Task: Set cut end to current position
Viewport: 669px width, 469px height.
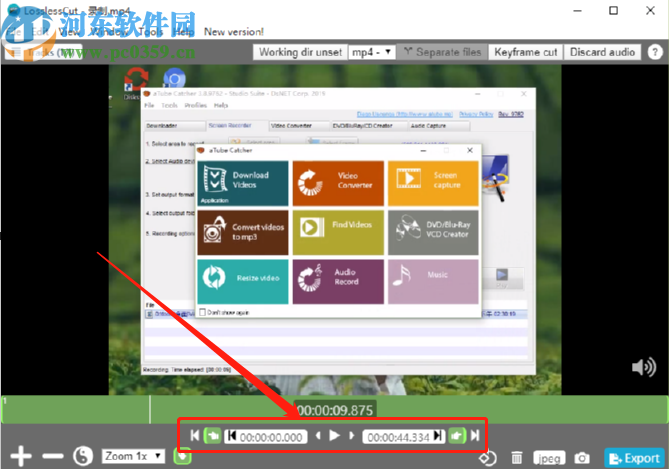Action: (x=457, y=436)
